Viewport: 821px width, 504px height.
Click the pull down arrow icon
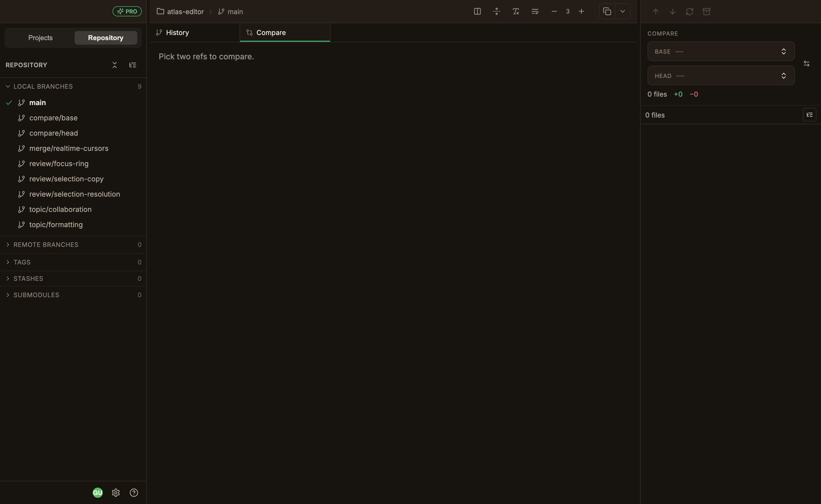673,12
